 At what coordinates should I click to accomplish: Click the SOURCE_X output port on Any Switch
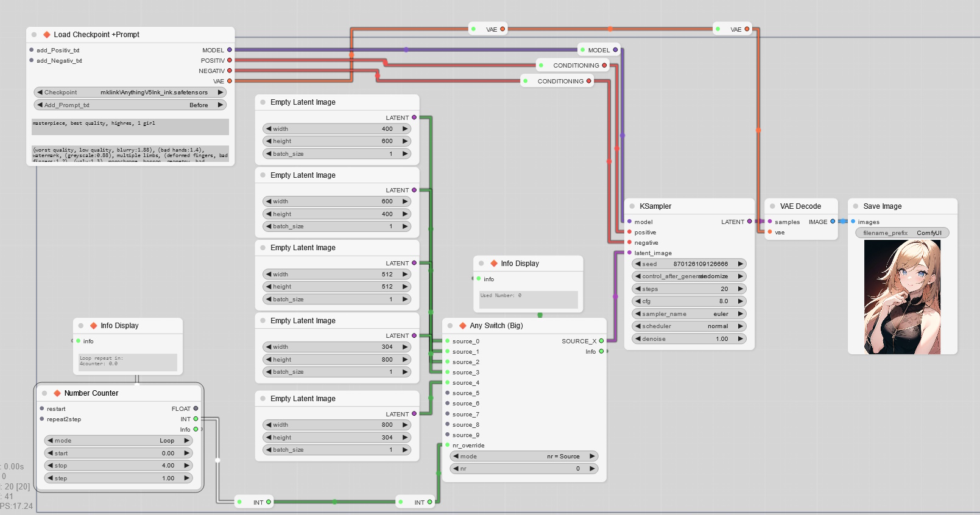pyautogui.click(x=601, y=341)
